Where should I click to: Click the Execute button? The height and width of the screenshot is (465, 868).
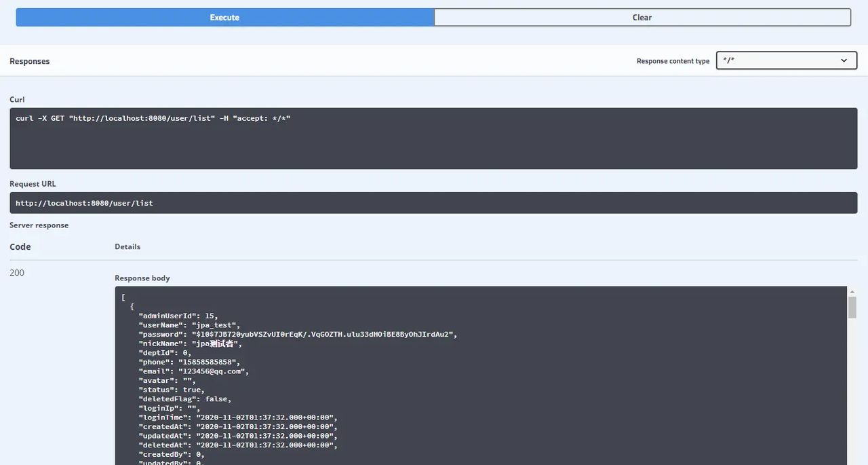pos(224,16)
